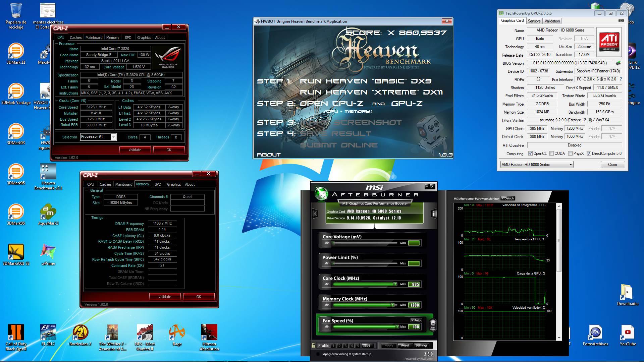Toggle the CUDA checkbox in GPU-Z
644x362 pixels.
click(x=551, y=154)
